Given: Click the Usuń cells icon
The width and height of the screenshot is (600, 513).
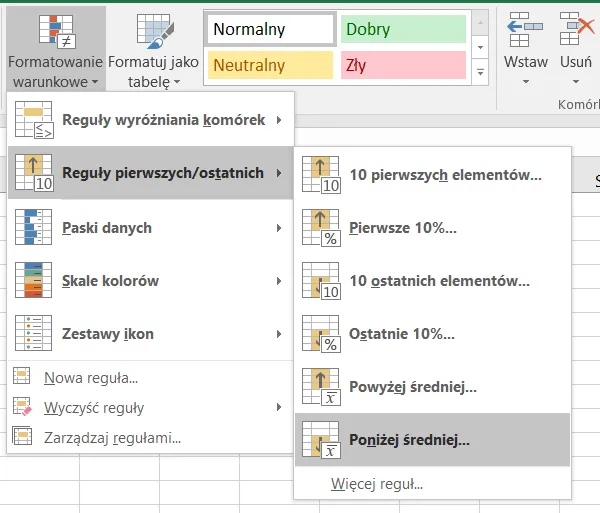Looking at the screenshot, I should coord(577,32).
